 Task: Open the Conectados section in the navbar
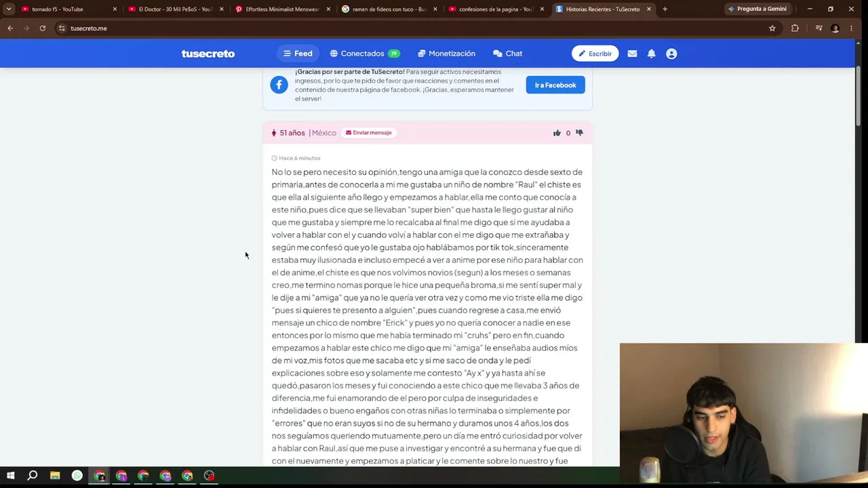click(x=365, y=54)
